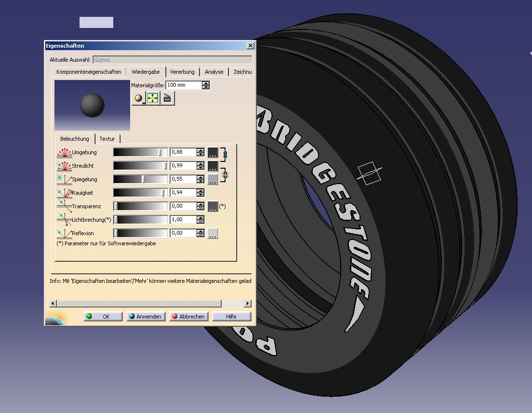Click the sphere preview-shape icon
Screen dimensions: 532x413
tap(138, 98)
